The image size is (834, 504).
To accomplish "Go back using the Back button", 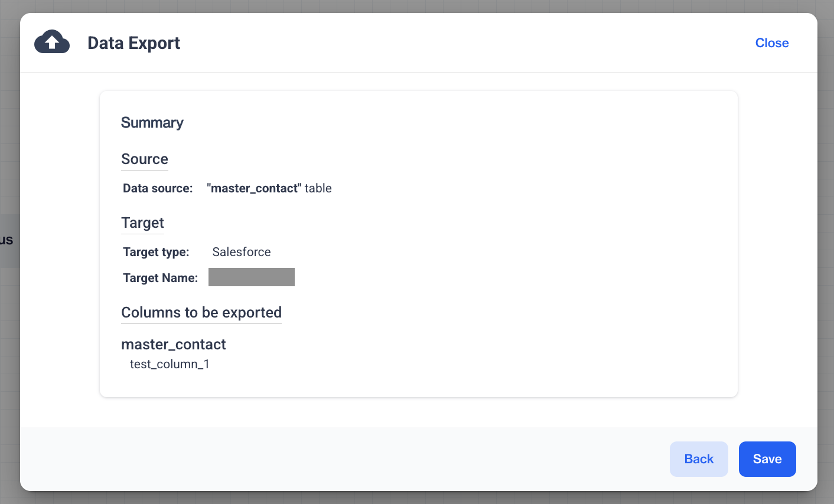I will 698,459.
